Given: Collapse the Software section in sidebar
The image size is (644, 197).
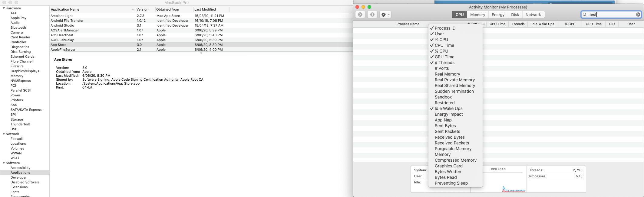Looking at the screenshot, I should (x=4, y=163).
